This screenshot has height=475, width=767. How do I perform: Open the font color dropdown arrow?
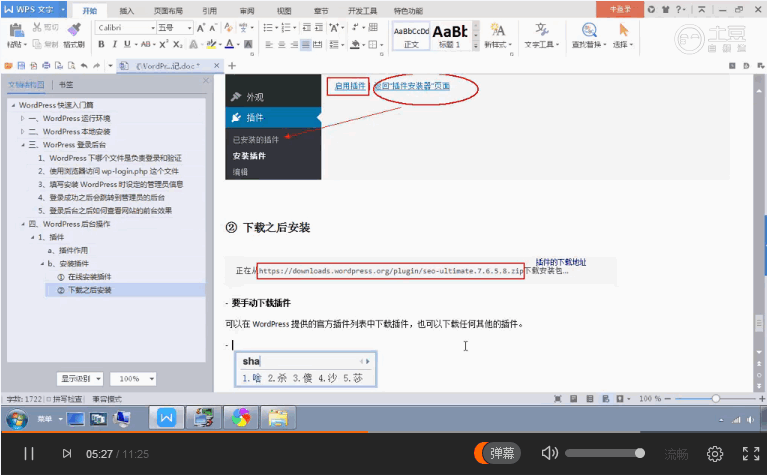tap(238, 45)
